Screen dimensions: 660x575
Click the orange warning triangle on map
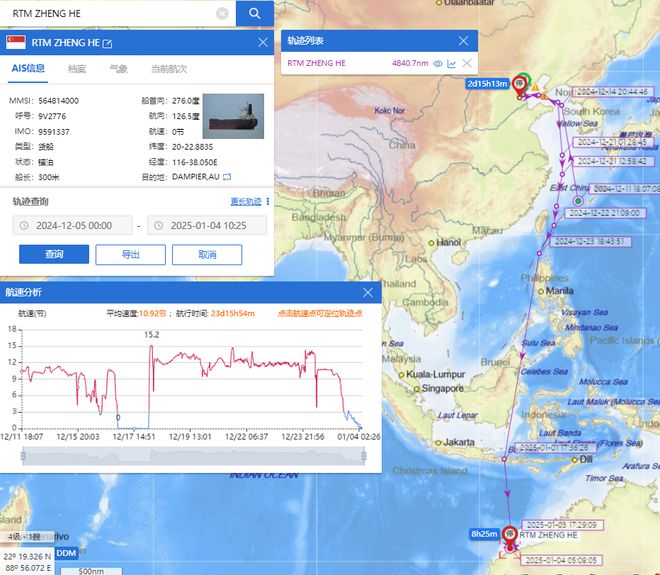click(535, 87)
